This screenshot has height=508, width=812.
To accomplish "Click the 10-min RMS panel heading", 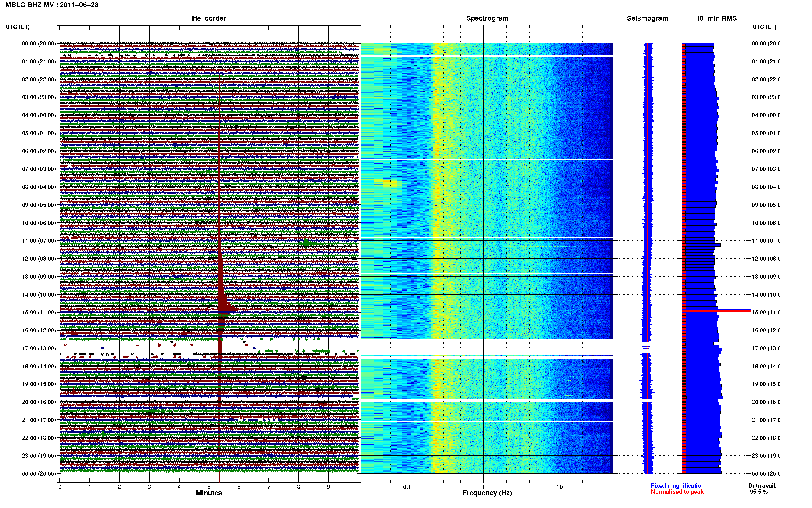I will [x=716, y=18].
